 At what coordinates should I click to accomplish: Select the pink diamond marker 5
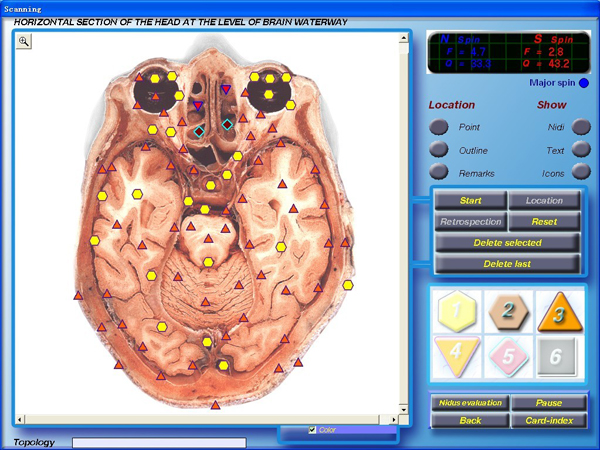[508, 356]
